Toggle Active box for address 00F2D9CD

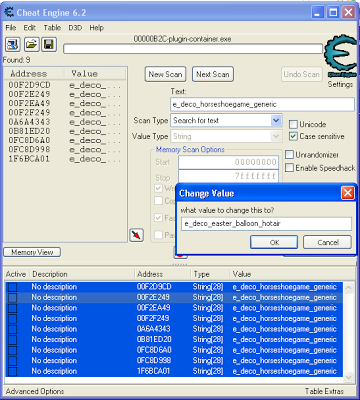[x=12, y=287]
